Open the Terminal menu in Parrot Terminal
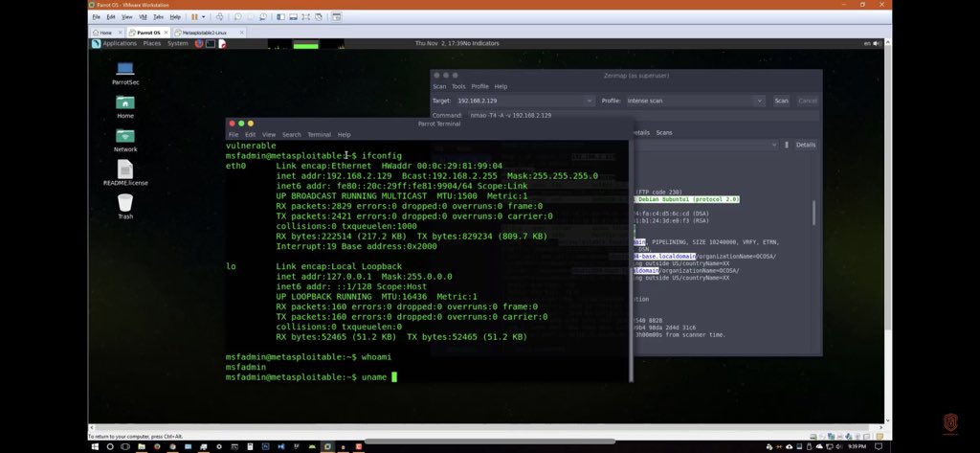 pyautogui.click(x=319, y=134)
